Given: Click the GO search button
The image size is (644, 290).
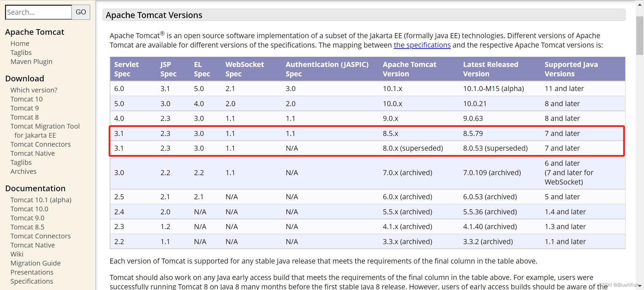Looking at the screenshot, I should 81,12.
